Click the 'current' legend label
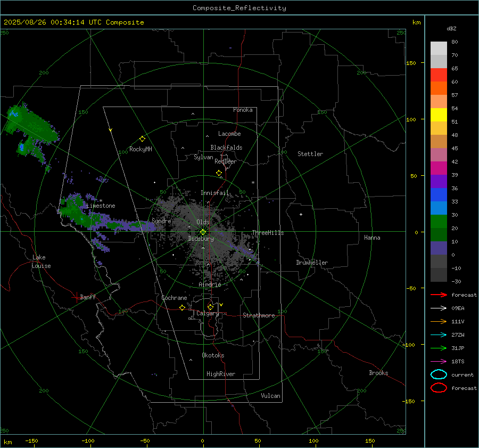The height and width of the screenshot is (448, 479). point(463,375)
